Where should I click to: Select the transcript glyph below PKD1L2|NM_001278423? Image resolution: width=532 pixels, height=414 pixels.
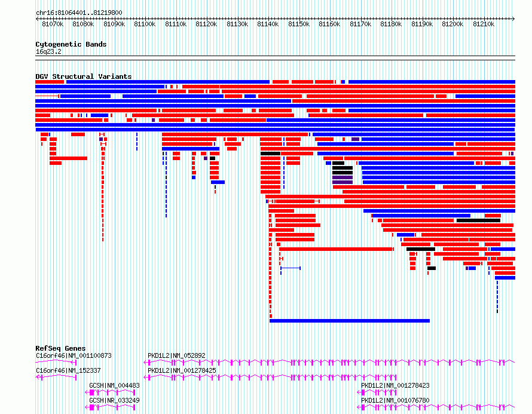coord(377,392)
